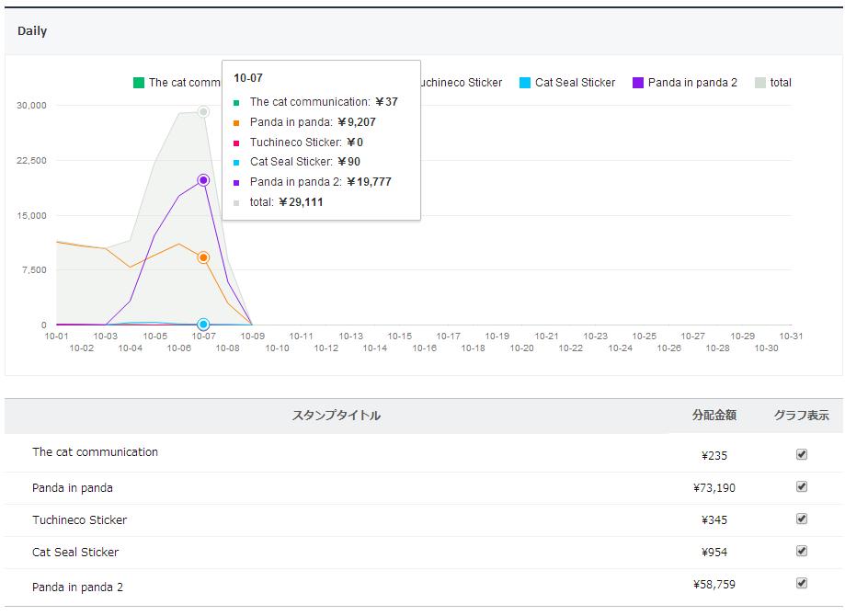Uncheck 'The cat communication' graph display checkbox
The image size is (845, 616).
801,454
